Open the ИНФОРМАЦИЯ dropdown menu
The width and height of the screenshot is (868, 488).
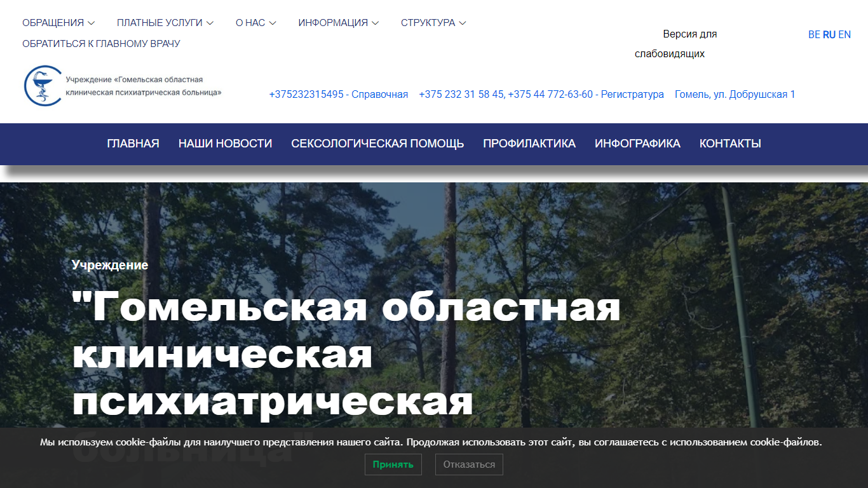pos(339,23)
